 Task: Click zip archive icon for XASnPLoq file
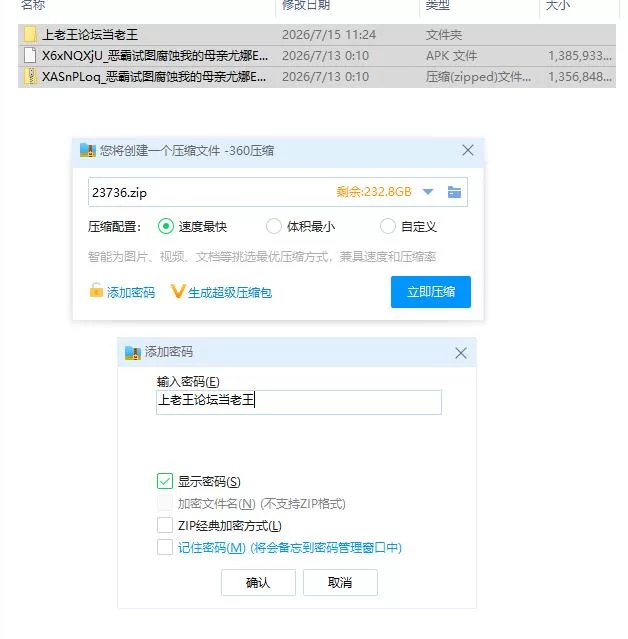click(30, 77)
